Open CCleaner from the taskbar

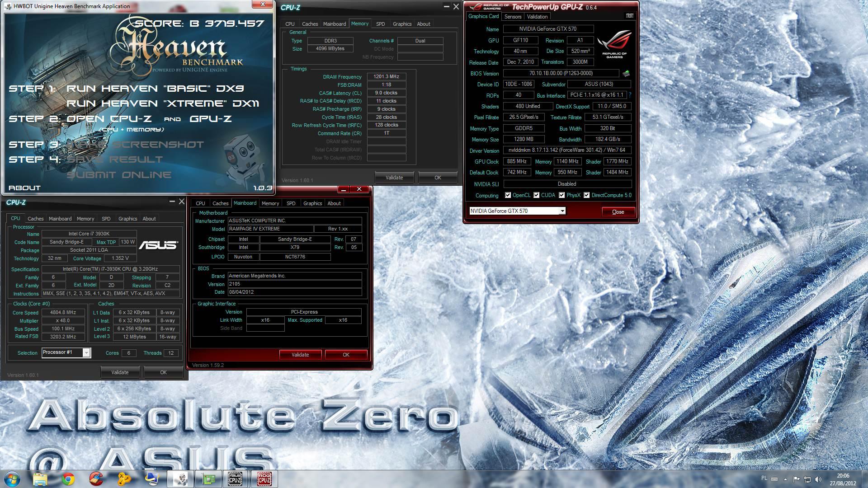click(96, 479)
